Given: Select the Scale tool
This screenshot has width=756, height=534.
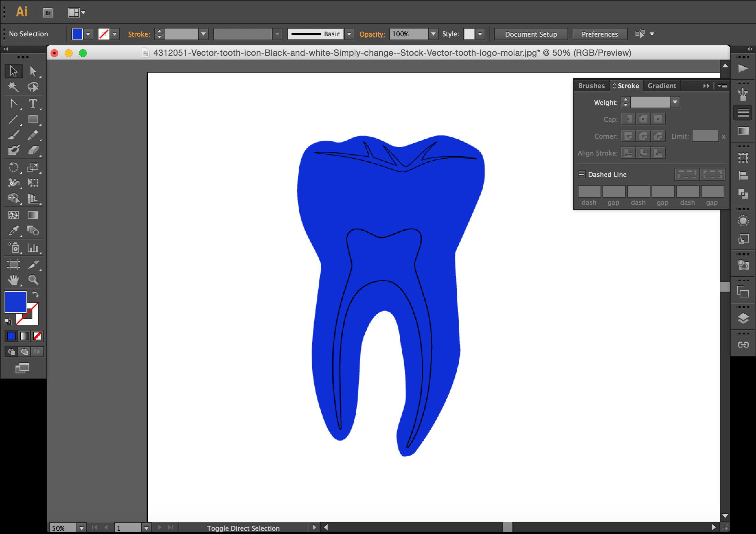Looking at the screenshot, I should 33,167.
